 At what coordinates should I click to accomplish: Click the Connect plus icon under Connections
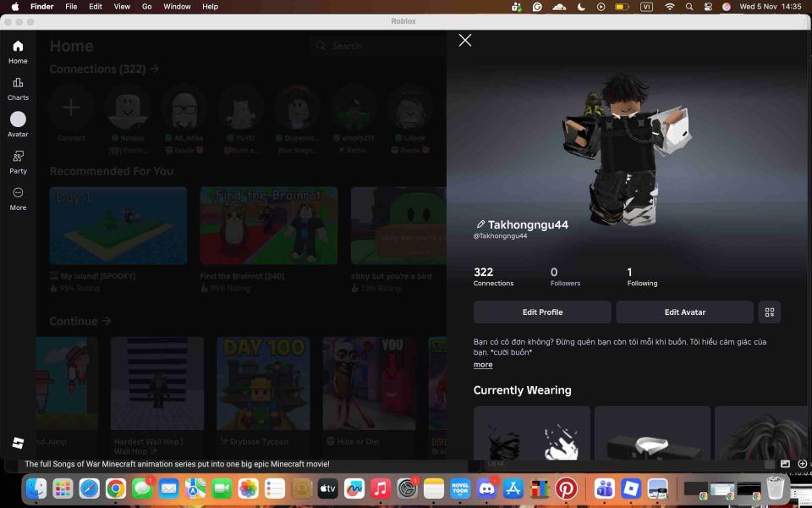[71, 108]
